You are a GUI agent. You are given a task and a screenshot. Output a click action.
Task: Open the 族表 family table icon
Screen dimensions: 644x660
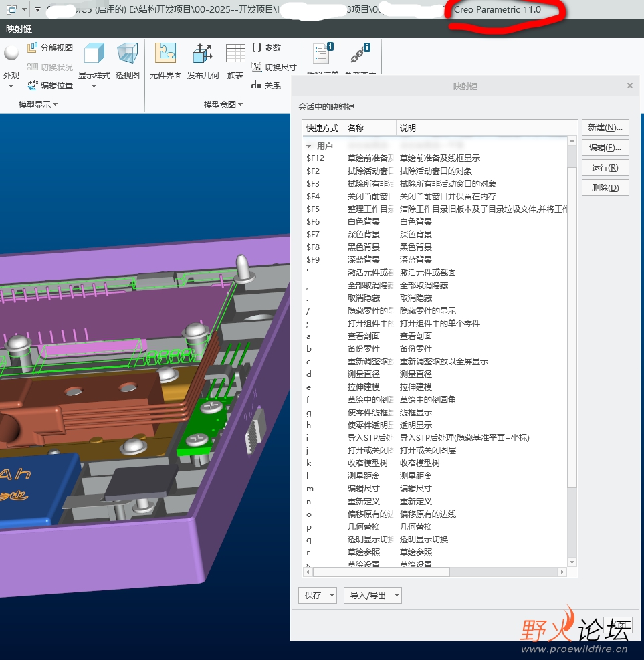235,53
